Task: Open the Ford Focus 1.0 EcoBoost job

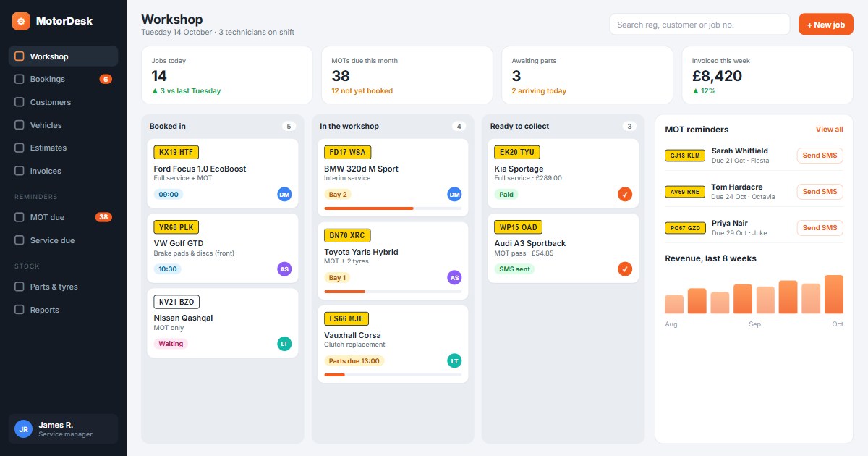Action: [223, 173]
